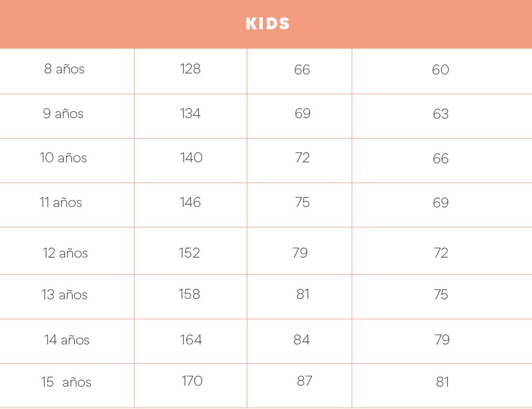532x409 pixels.
Task: Click the 87 value in 15 años row
Action: tap(304, 381)
